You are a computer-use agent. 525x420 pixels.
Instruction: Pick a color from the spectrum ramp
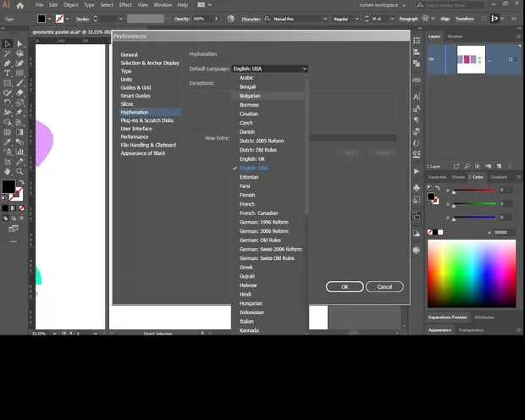point(471,273)
